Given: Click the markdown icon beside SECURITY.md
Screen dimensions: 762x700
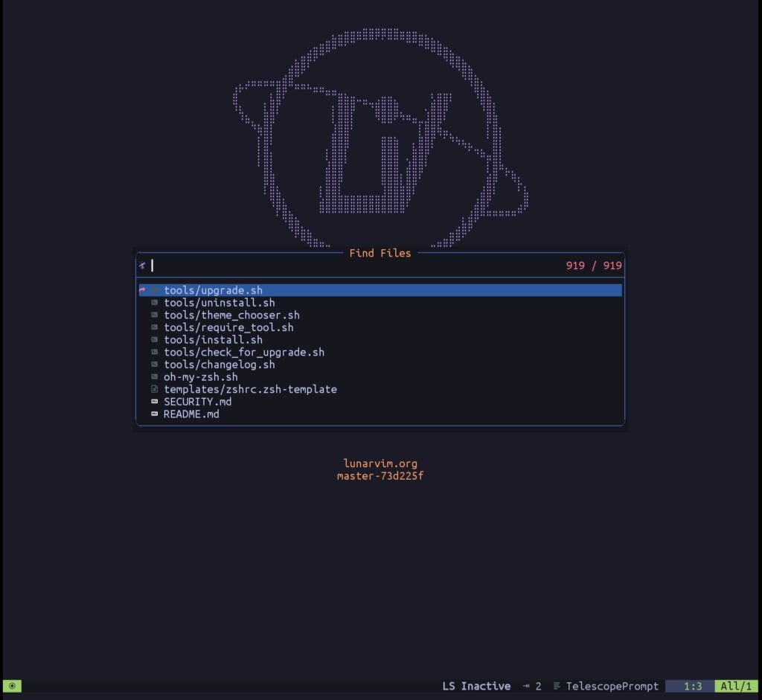Looking at the screenshot, I should click(x=155, y=402).
